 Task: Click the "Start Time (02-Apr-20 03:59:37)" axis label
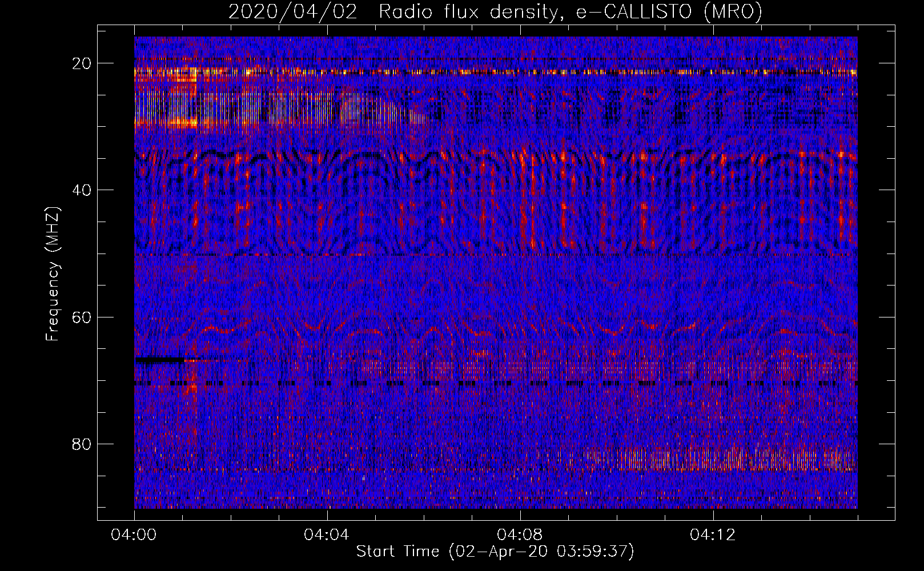tap(495, 552)
